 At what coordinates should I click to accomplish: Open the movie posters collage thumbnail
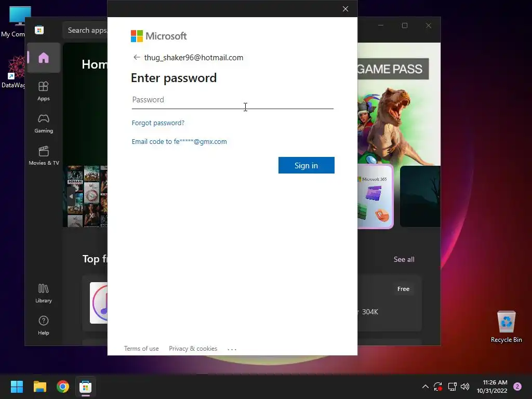coord(87,196)
